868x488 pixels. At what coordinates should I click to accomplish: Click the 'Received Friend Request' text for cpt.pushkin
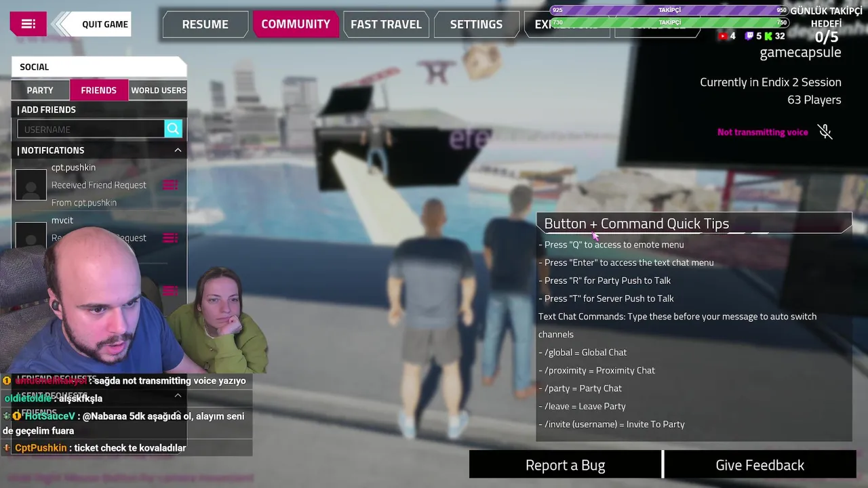point(99,185)
